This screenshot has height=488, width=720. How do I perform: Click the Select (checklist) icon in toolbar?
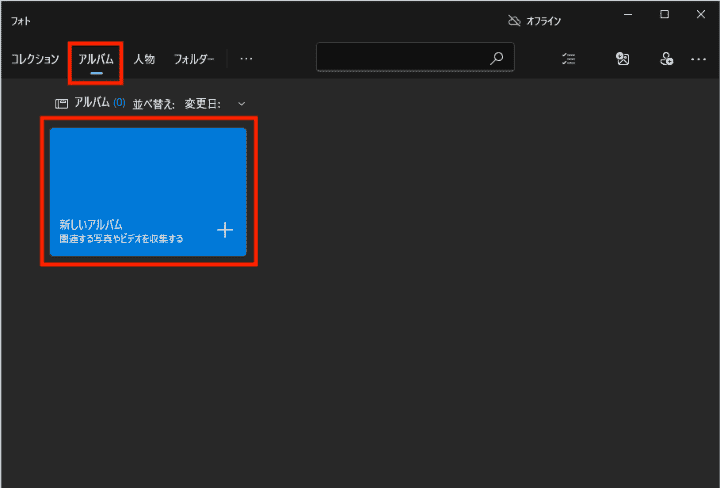click(569, 59)
